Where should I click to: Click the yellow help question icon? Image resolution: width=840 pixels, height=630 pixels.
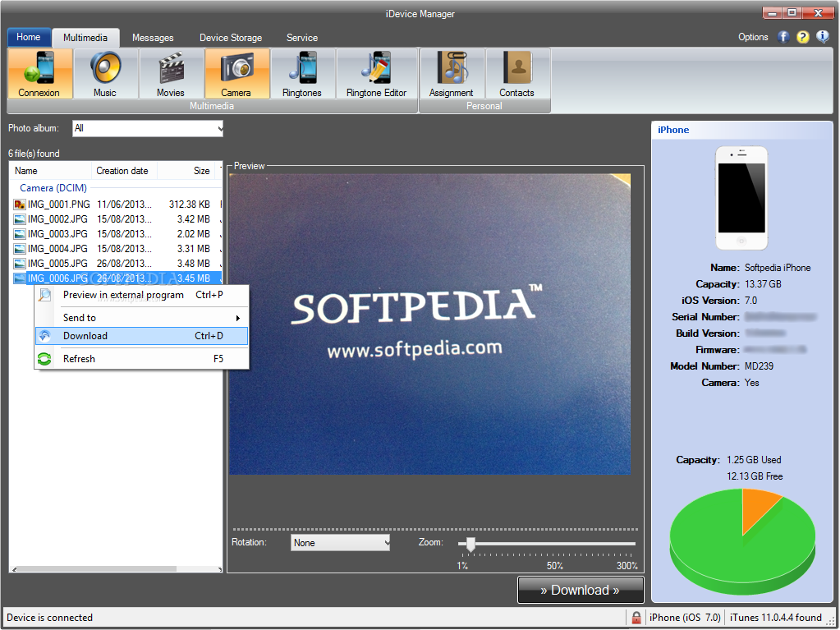click(x=802, y=37)
